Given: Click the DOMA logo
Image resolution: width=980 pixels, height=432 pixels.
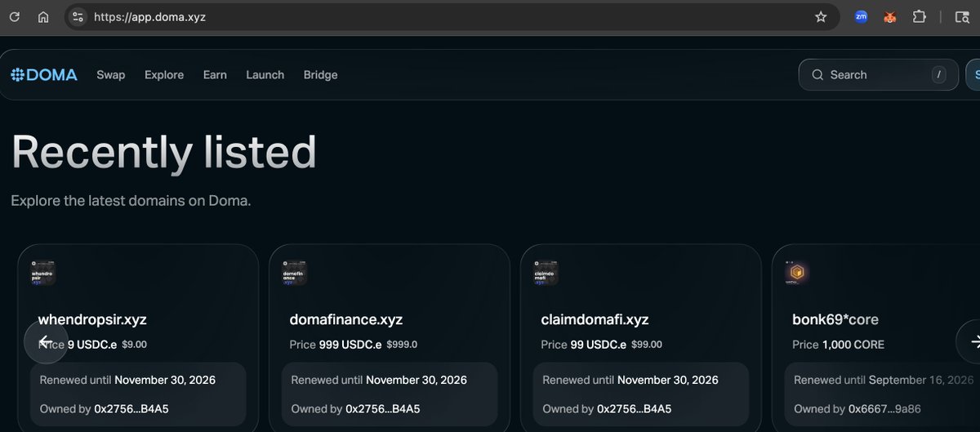Looking at the screenshot, I should coord(44,74).
